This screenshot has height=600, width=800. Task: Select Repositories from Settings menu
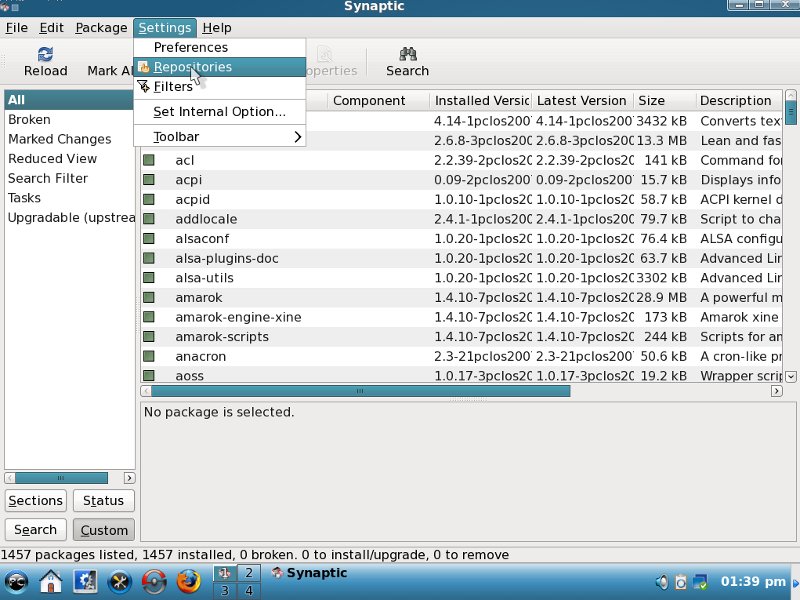[192, 67]
